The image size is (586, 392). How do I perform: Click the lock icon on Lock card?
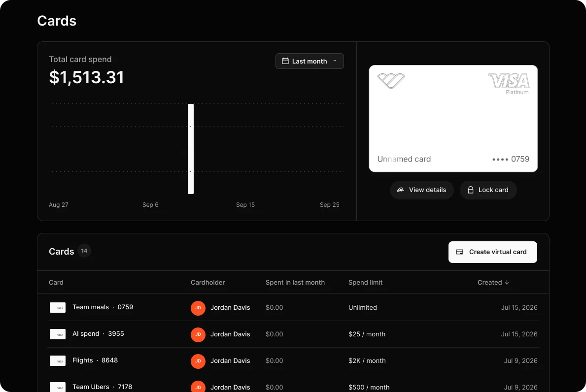(x=471, y=190)
